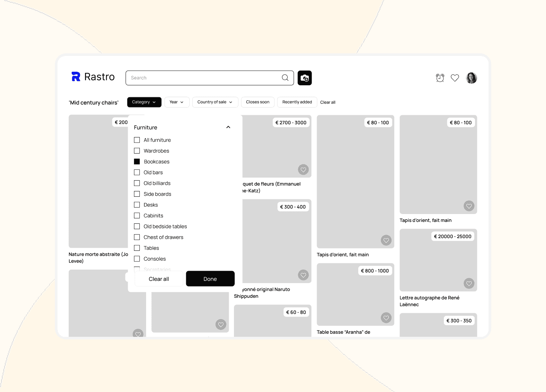The image size is (546, 392).
Task: Check the Consoles checkbox
Action: [x=137, y=259]
